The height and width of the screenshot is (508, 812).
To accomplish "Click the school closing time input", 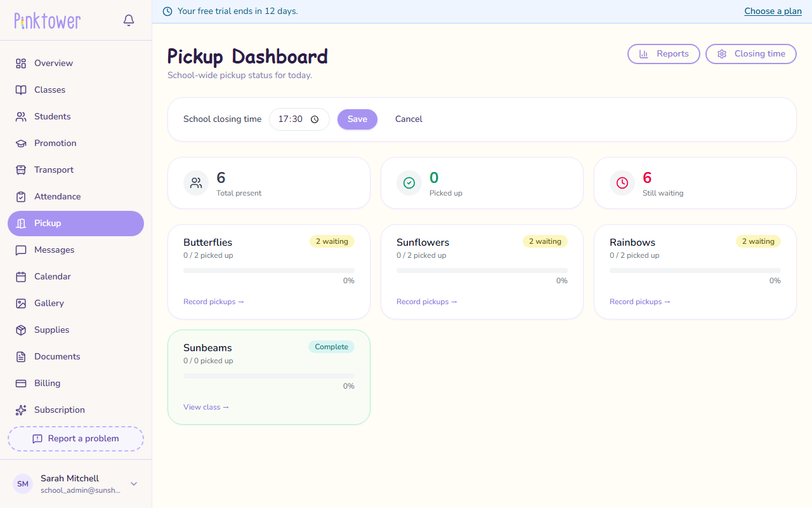I will [x=299, y=119].
